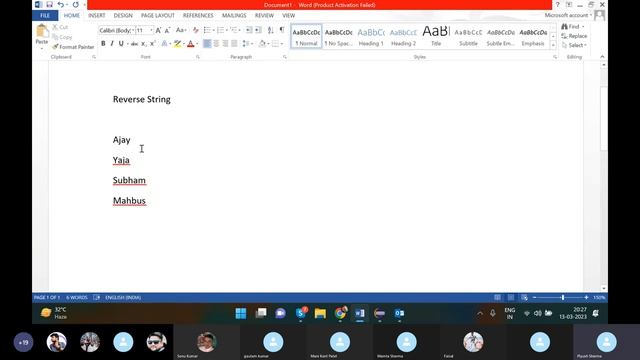640x360 pixels.
Task: Expand the Styles gallery
Action: click(553, 46)
